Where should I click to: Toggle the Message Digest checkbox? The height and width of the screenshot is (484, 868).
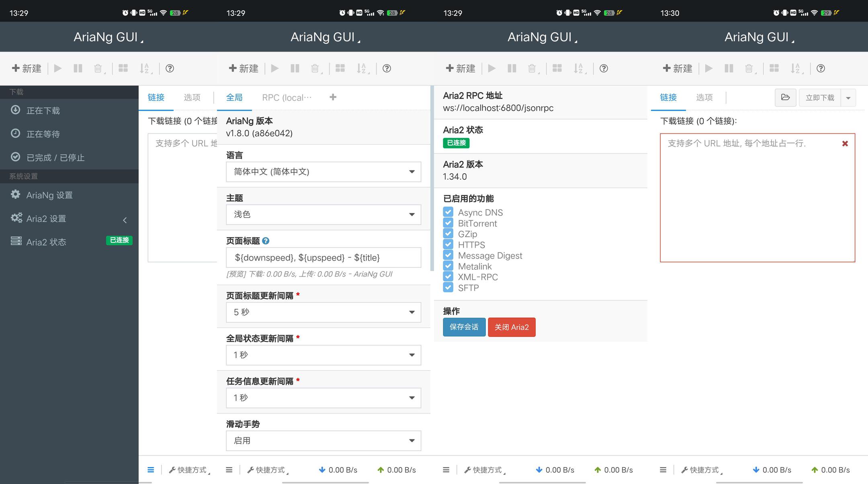coord(448,255)
